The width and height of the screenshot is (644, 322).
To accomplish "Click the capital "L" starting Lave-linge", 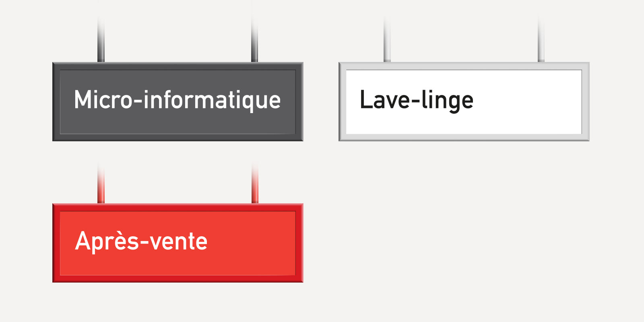I will pyautogui.click(x=366, y=99).
